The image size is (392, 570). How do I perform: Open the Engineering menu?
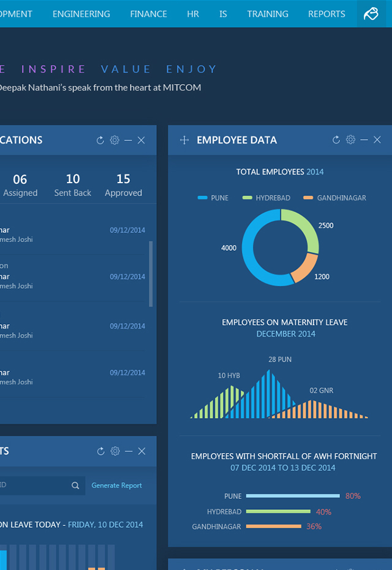click(x=81, y=13)
